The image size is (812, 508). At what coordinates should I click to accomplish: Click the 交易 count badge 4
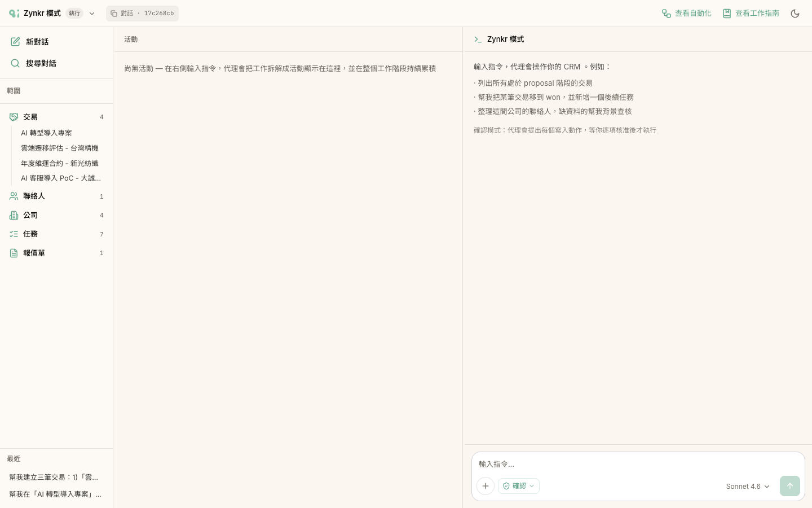pos(101,117)
